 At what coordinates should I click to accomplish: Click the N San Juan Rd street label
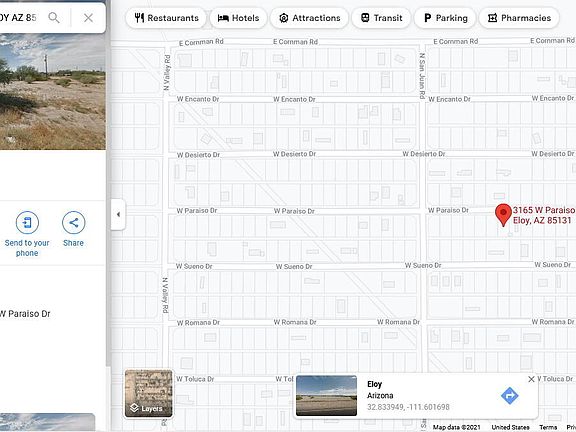point(422,76)
